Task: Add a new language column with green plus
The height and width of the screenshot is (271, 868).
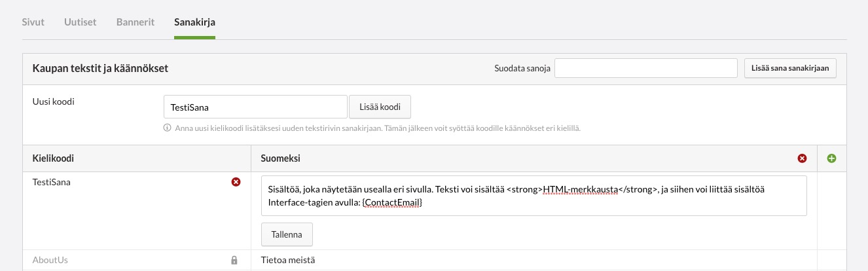Action: [x=832, y=158]
